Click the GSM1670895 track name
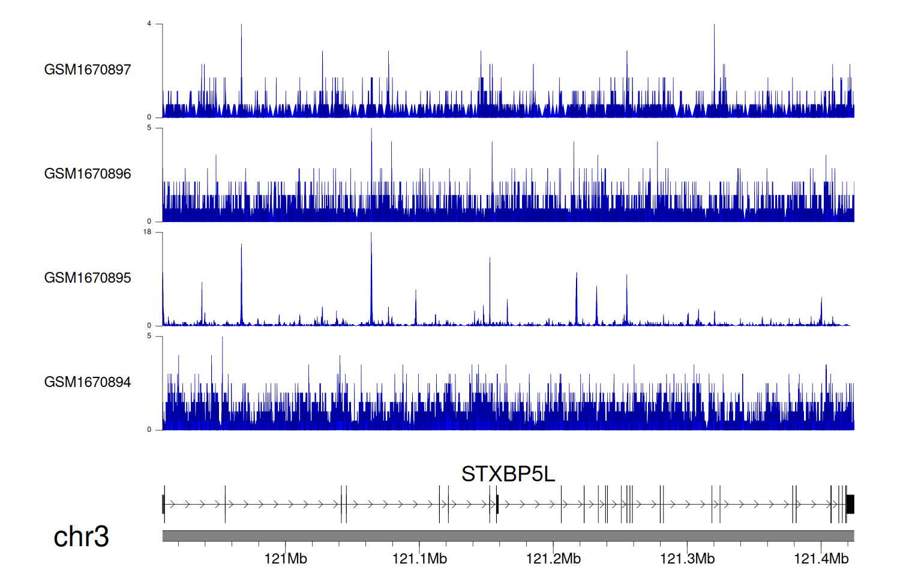The width and height of the screenshot is (900, 588). [88, 278]
